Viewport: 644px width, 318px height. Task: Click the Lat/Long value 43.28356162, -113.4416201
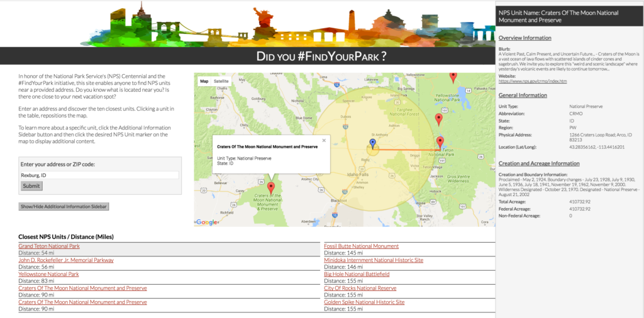597,146
